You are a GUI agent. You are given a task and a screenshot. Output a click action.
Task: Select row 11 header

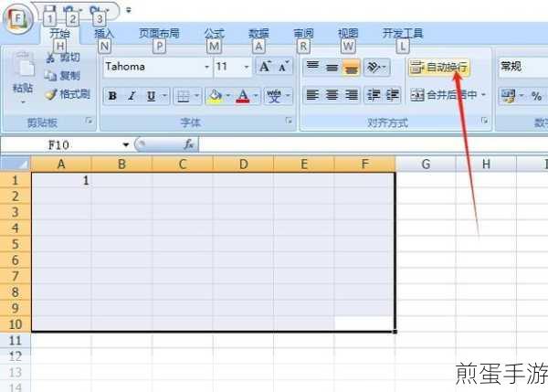(16, 340)
